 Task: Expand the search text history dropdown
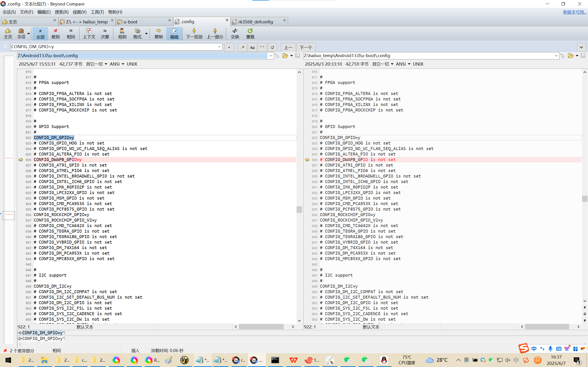pos(219,47)
